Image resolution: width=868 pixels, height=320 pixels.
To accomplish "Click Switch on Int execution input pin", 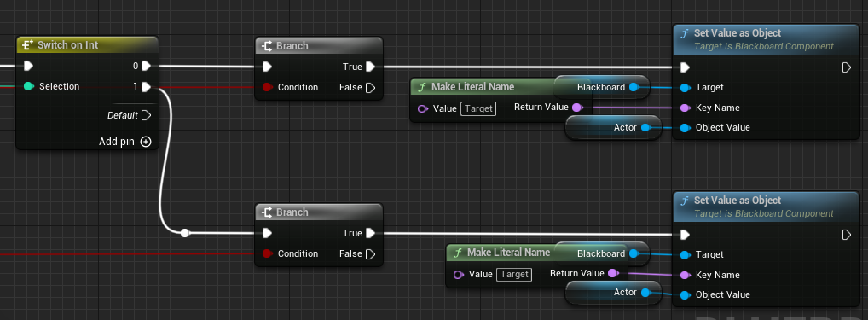I will [x=29, y=67].
